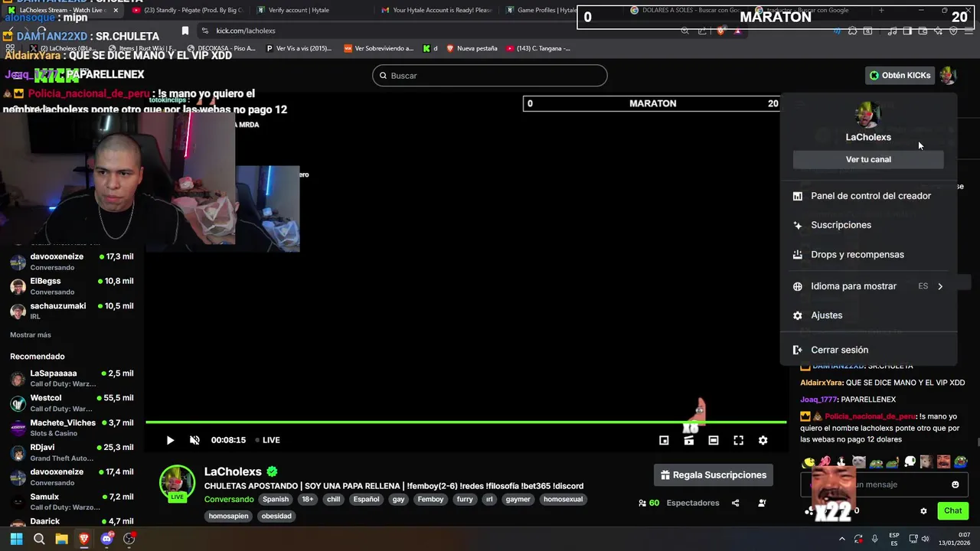Click the green stream progress bar
The image size is (980, 551).
click(x=465, y=422)
